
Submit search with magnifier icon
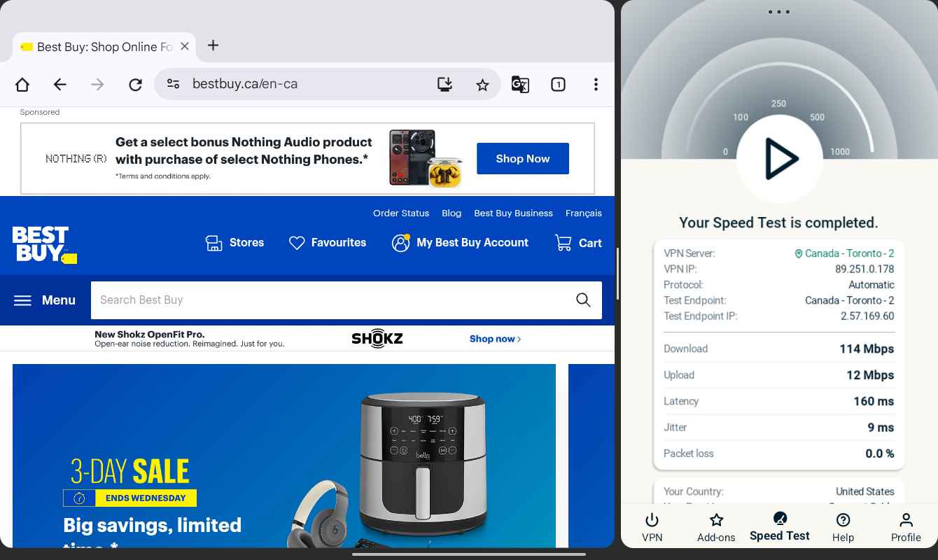click(x=583, y=300)
